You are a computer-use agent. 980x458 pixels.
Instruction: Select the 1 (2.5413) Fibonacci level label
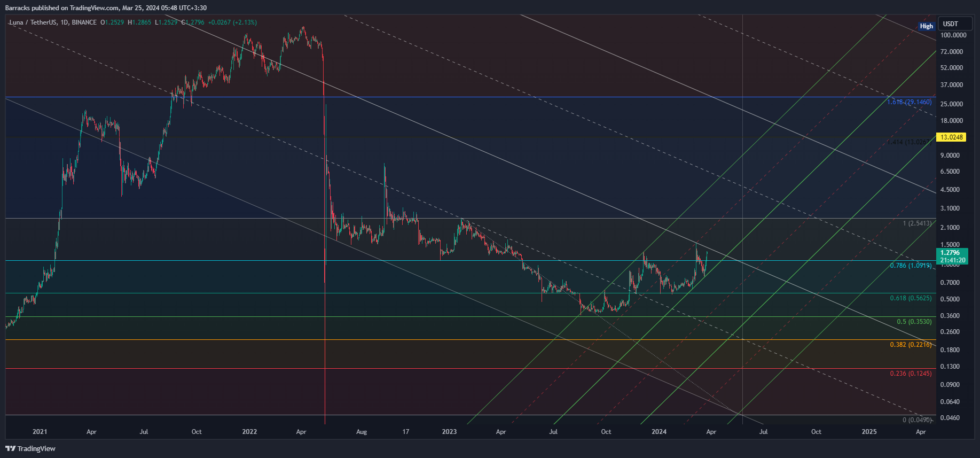[917, 223]
